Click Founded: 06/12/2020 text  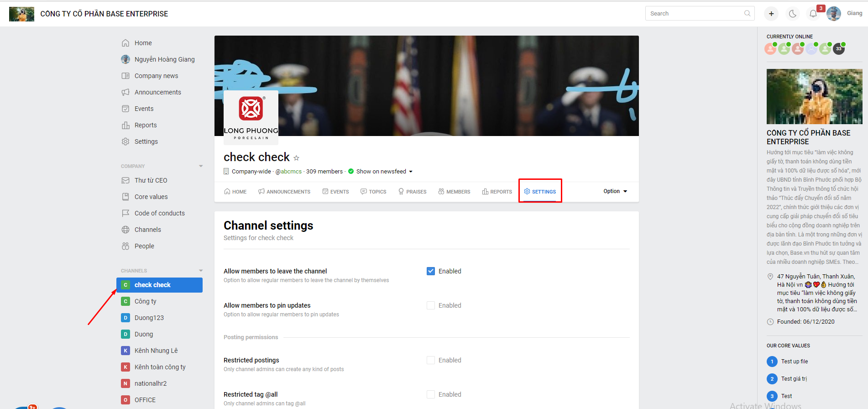coord(806,322)
